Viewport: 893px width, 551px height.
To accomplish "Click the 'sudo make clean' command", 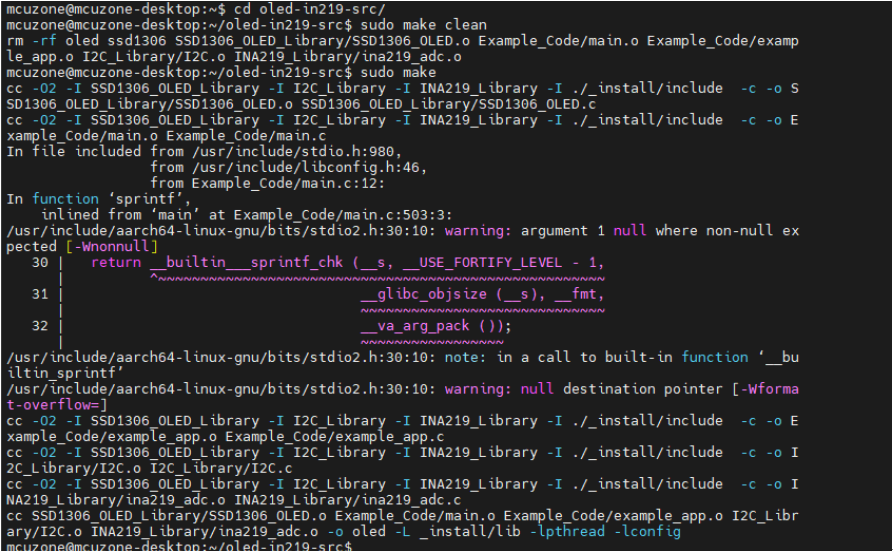I will click(424, 25).
